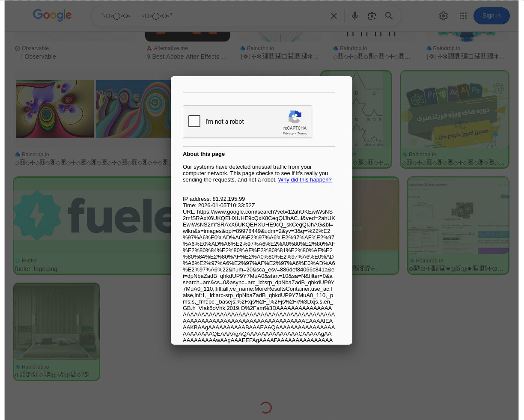This screenshot has width=524, height=420.
Task: Select the colorful fractal image thumbnail
Action: (x=55, y=109)
